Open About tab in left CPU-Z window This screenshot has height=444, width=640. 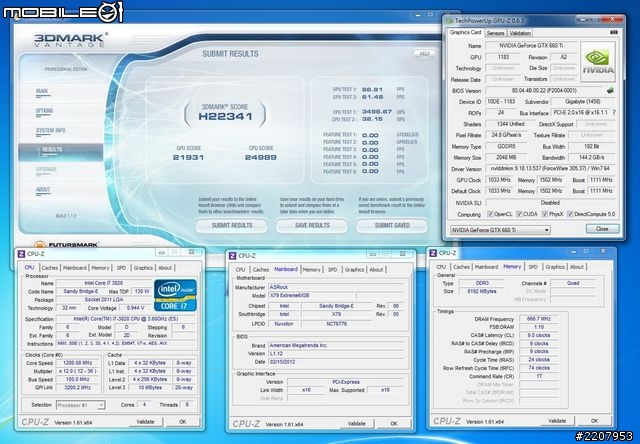point(165,268)
